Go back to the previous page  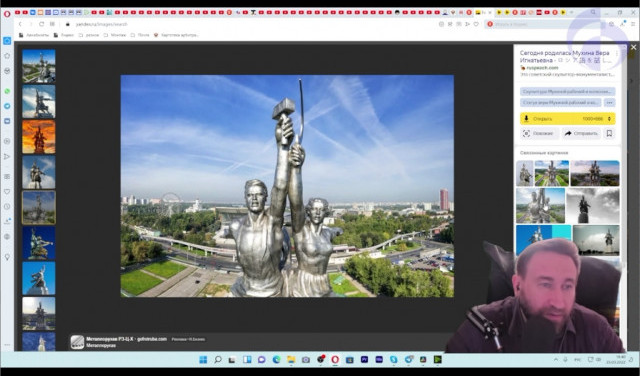[20, 24]
